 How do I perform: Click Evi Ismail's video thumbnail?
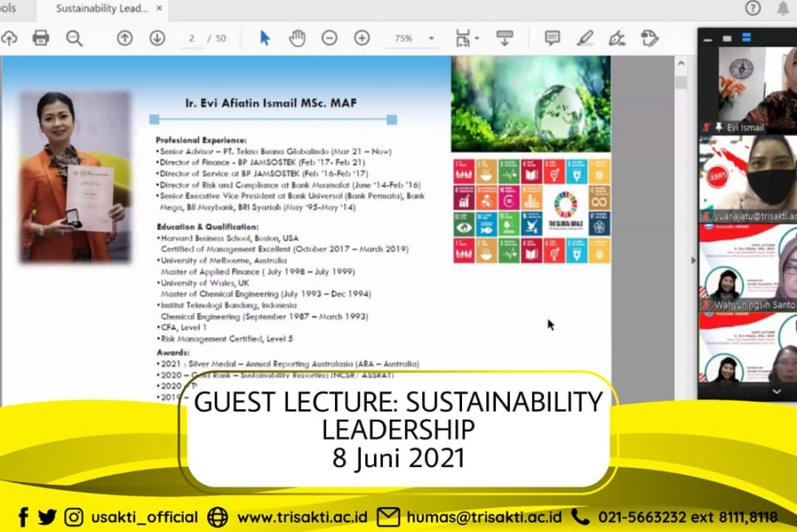pos(748,90)
